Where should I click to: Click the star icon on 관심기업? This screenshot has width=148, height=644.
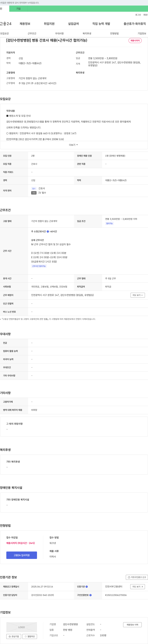[x=10, y=636]
